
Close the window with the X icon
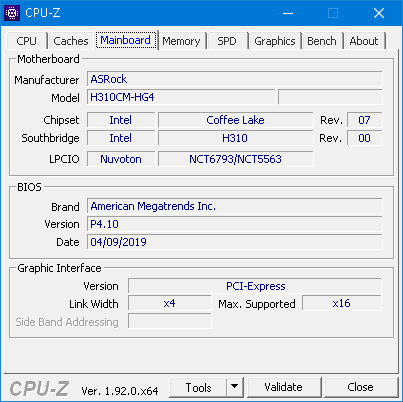pyautogui.click(x=379, y=13)
